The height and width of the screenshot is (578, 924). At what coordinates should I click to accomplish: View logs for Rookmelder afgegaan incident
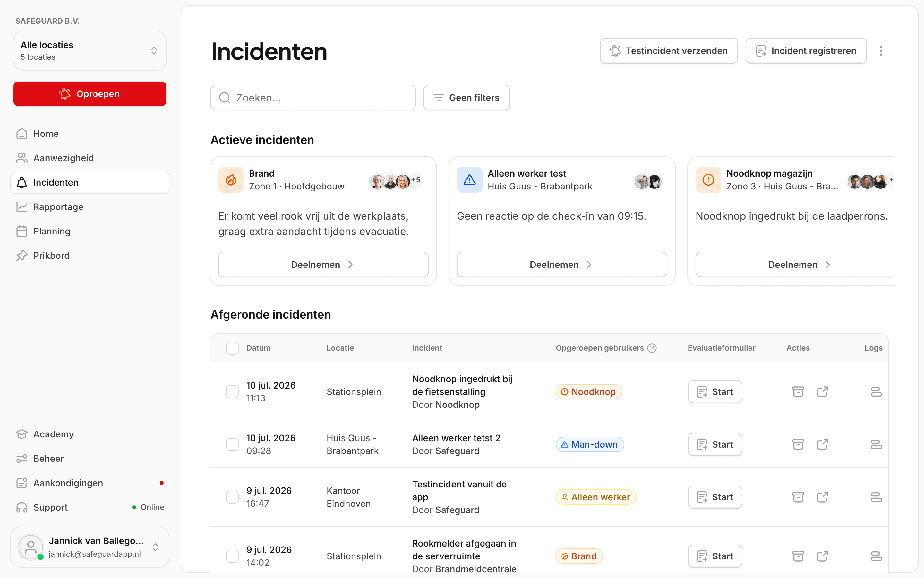[876, 556]
